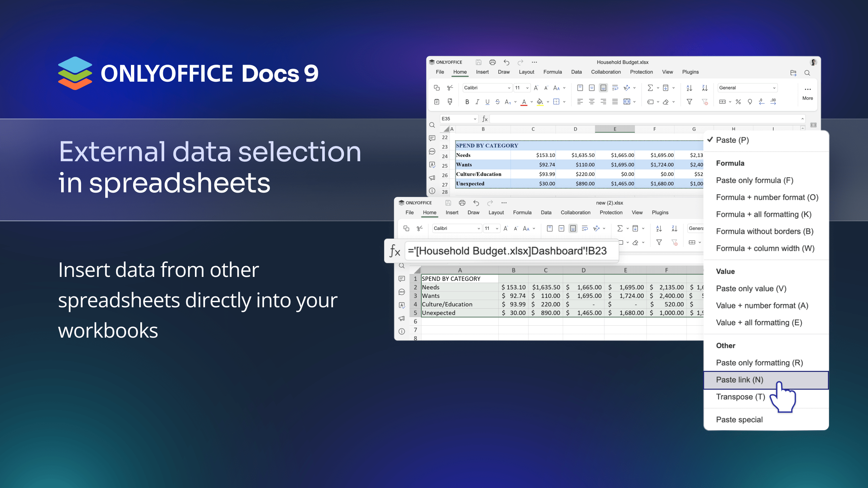Screen dimensions: 868x488
Task: Click the formula bar showing Household Budget reference
Action: [x=507, y=251]
